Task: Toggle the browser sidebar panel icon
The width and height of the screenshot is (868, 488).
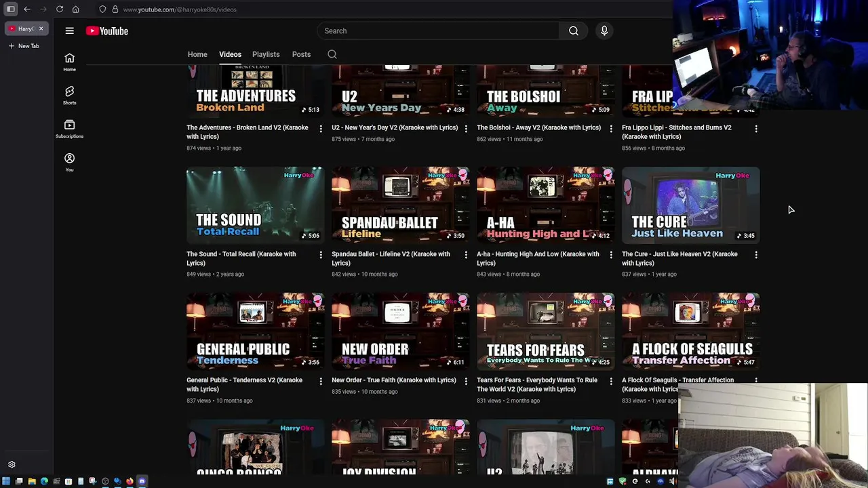Action: point(11,9)
